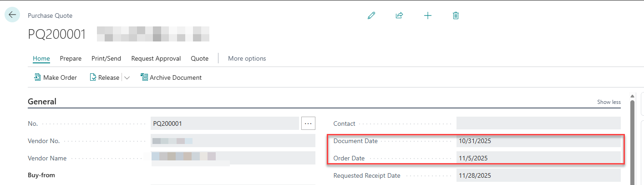This screenshot has width=644, height=185.
Task: Click the Release action
Action: click(x=105, y=77)
